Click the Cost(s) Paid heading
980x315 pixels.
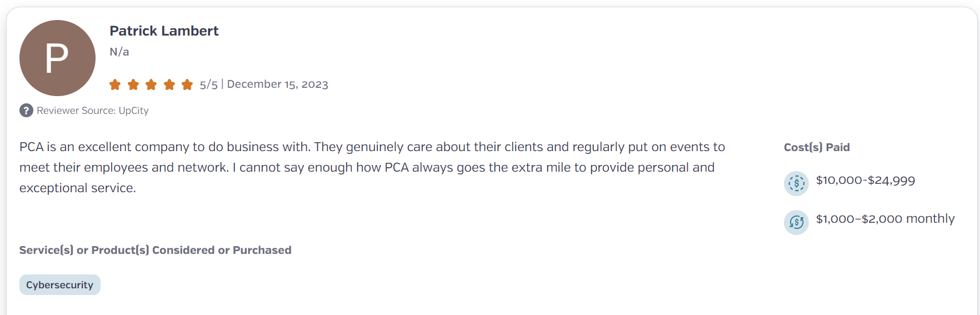tap(817, 147)
